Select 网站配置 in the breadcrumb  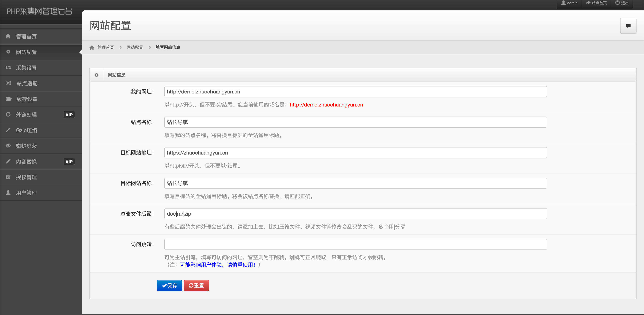[135, 47]
